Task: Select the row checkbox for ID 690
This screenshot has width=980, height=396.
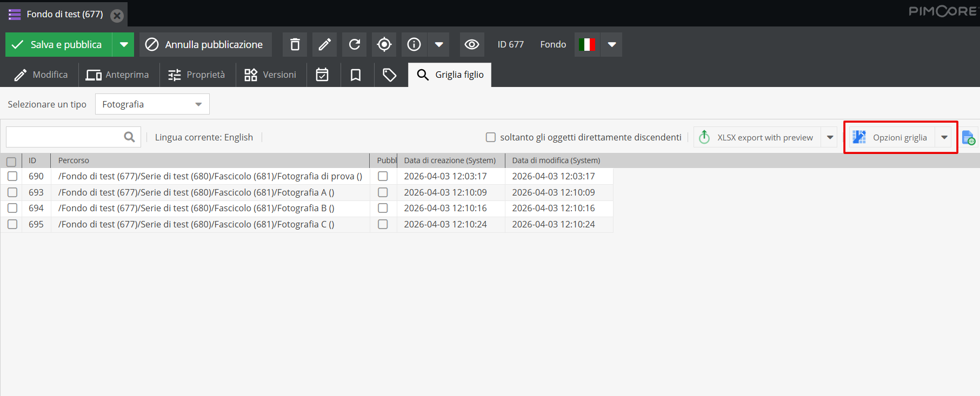Action: click(x=12, y=176)
